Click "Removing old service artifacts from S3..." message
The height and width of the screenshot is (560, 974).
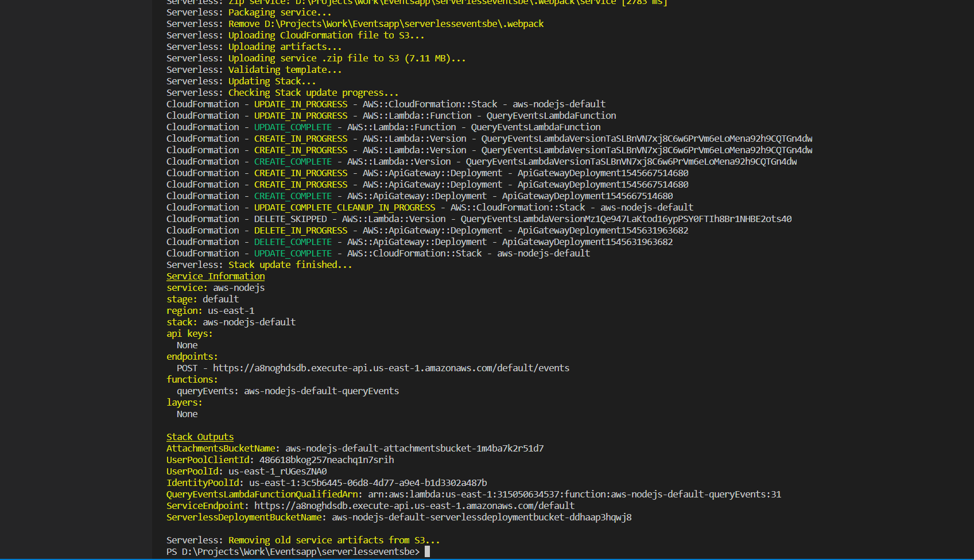(334, 540)
